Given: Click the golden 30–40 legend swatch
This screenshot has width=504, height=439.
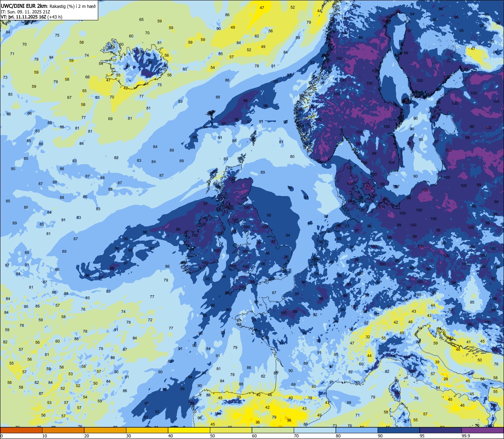Looking at the screenshot, I should coord(147,430).
